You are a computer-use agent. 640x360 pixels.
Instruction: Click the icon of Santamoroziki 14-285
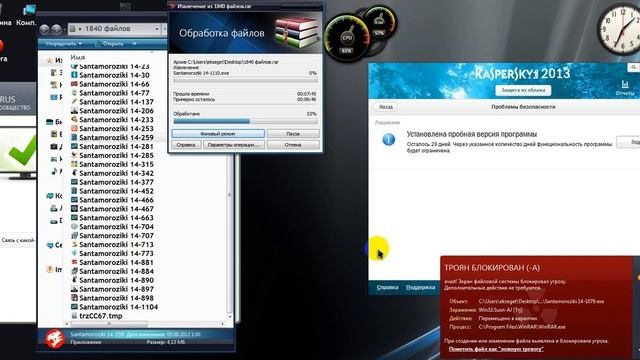pyautogui.click(x=74, y=155)
